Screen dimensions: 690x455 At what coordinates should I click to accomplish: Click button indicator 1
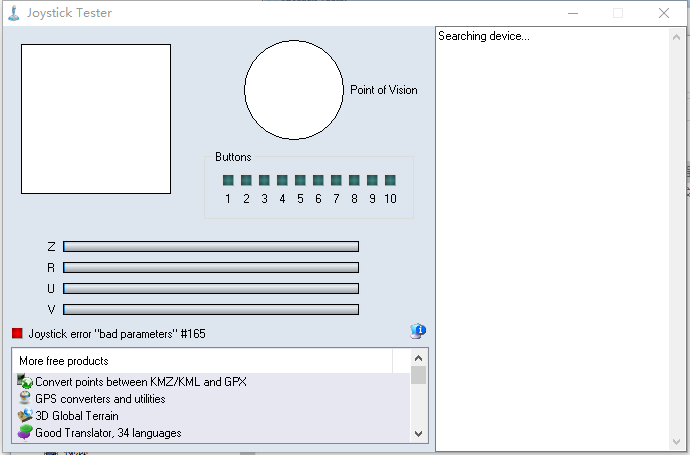tap(228, 180)
